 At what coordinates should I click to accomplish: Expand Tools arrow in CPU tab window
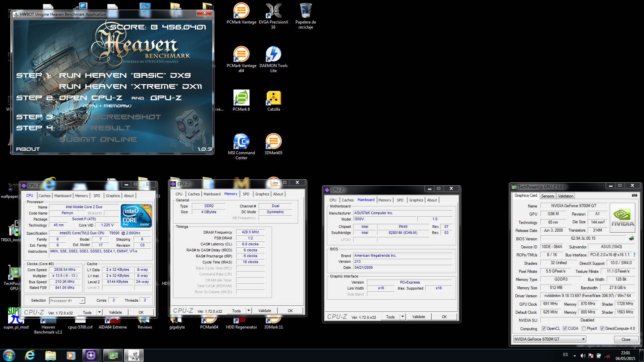coord(99,312)
